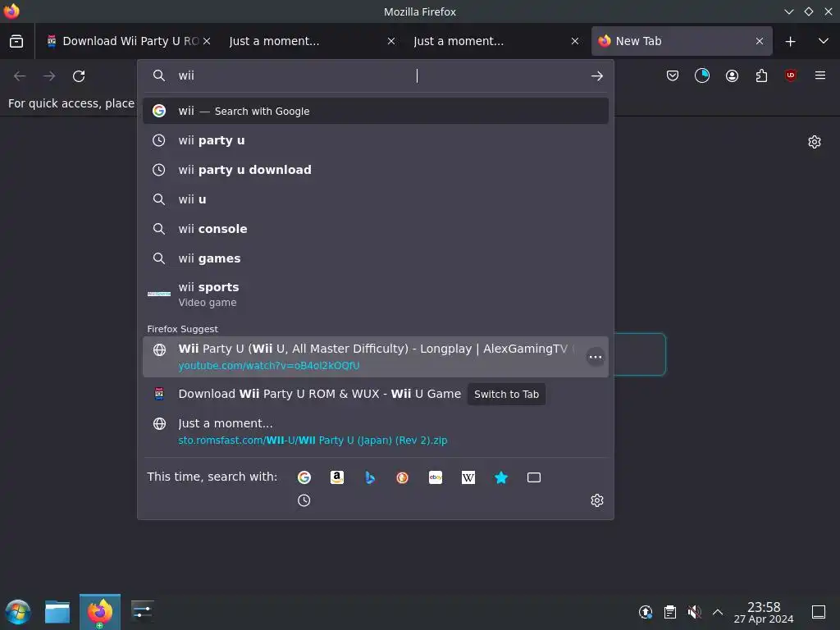The width and height of the screenshot is (840, 630).
Task: Select the New Tab tab
Action: click(682, 41)
